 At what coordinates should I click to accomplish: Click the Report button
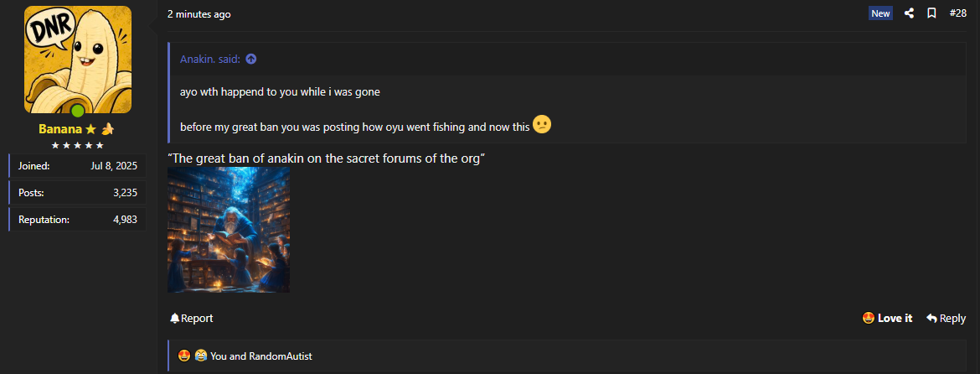point(191,319)
